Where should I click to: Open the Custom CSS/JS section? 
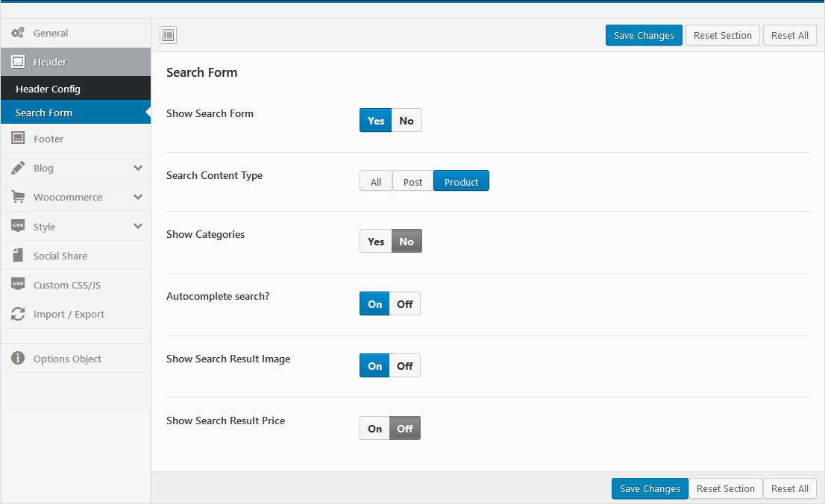[67, 285]
